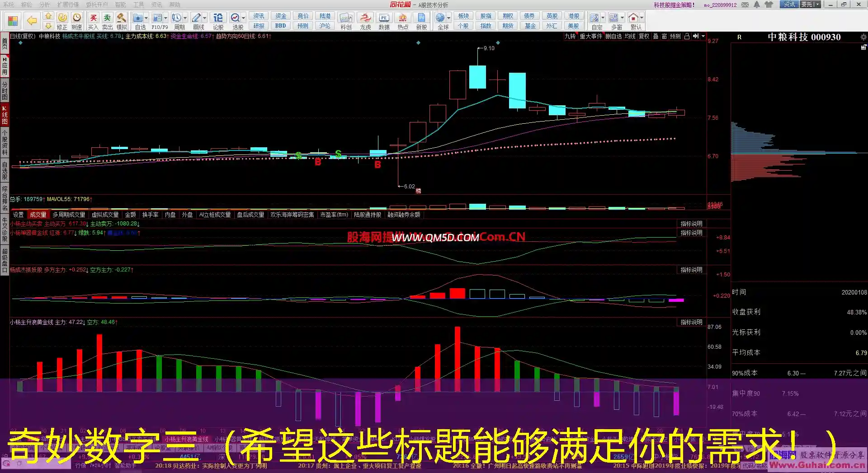Open the 分析 menu
The width and height of the screenshot is (868, 473).
click(x=45, y=5)
